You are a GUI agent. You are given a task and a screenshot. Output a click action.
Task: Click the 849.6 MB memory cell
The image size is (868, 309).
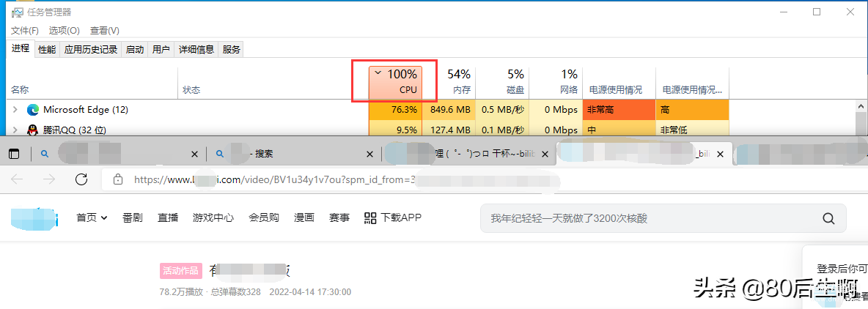point(449,109)
